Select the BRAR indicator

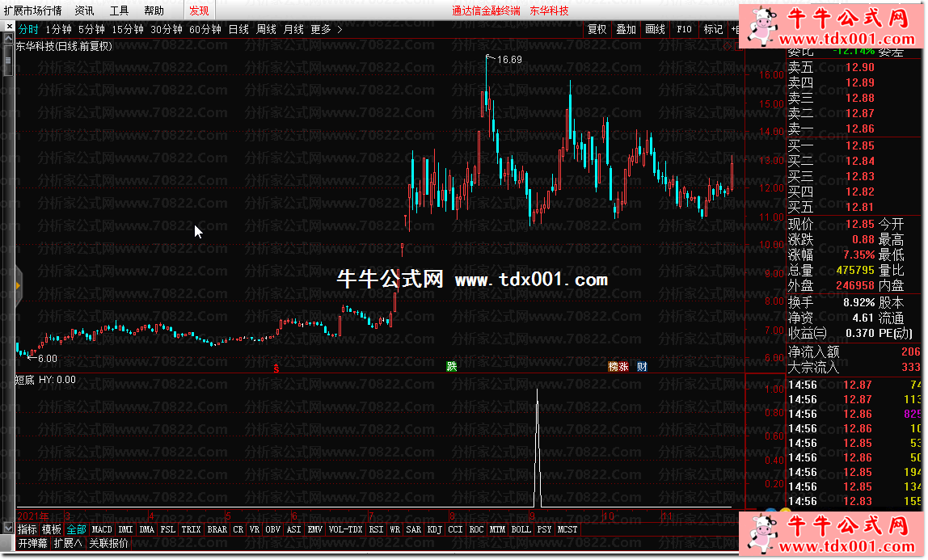point(217,529)
